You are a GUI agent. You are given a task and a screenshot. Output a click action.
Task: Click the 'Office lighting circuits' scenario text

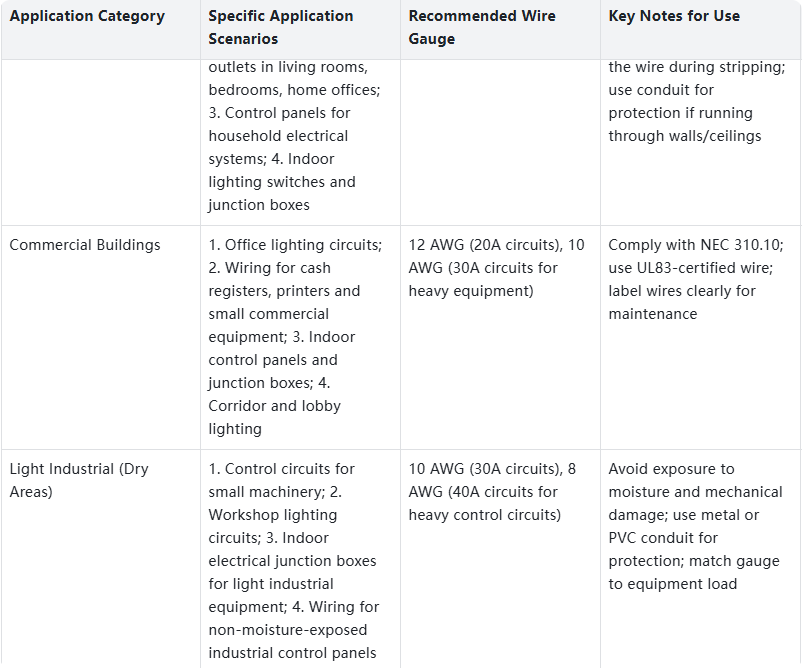click(x=303, y=245)
